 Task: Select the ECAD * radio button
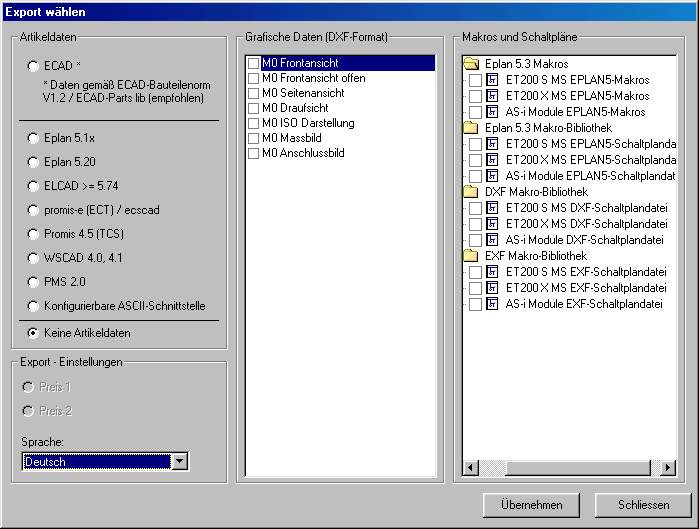click(x=33, y=66)
